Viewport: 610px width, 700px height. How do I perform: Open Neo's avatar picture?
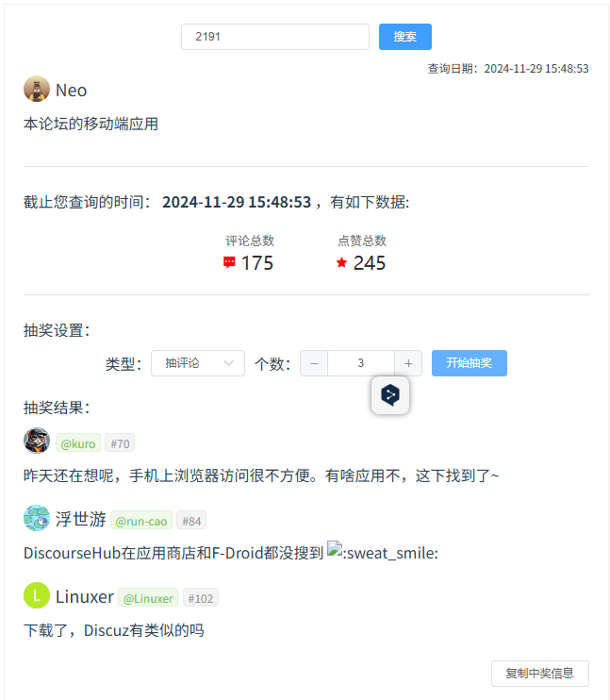tap(37, 89)
